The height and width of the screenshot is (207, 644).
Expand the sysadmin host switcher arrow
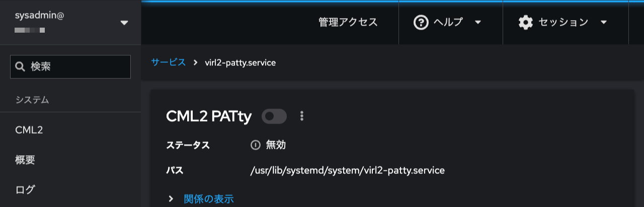[x=124, y=23]
